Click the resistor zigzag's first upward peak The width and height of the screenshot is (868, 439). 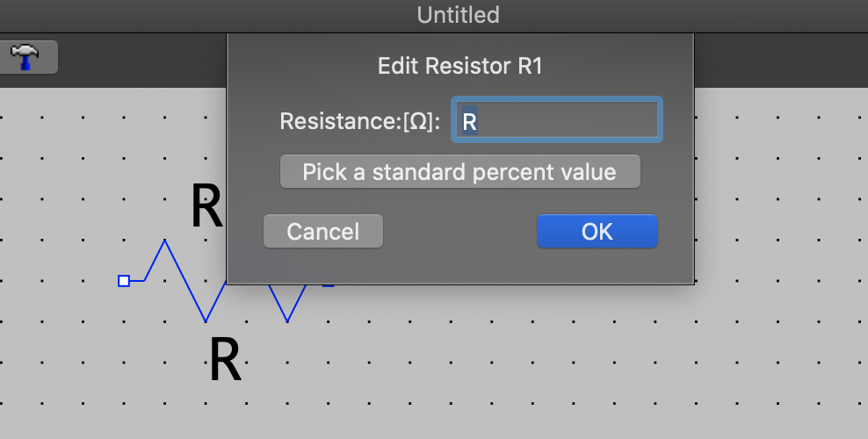(164, 241)
